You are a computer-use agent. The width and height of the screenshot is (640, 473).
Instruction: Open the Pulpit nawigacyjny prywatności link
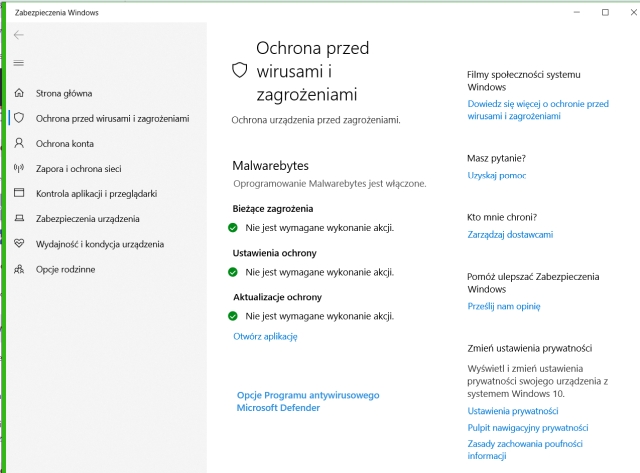click(x=528, y=428)
